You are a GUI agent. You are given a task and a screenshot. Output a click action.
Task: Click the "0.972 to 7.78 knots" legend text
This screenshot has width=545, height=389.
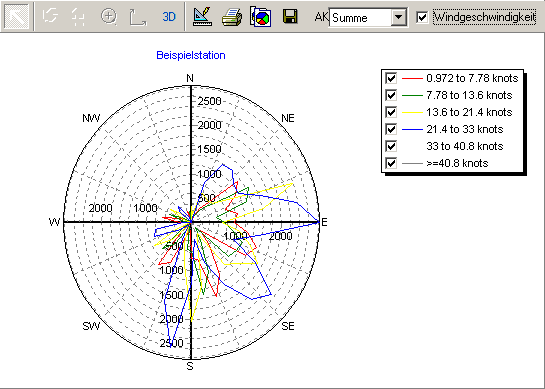pos(472,78)
